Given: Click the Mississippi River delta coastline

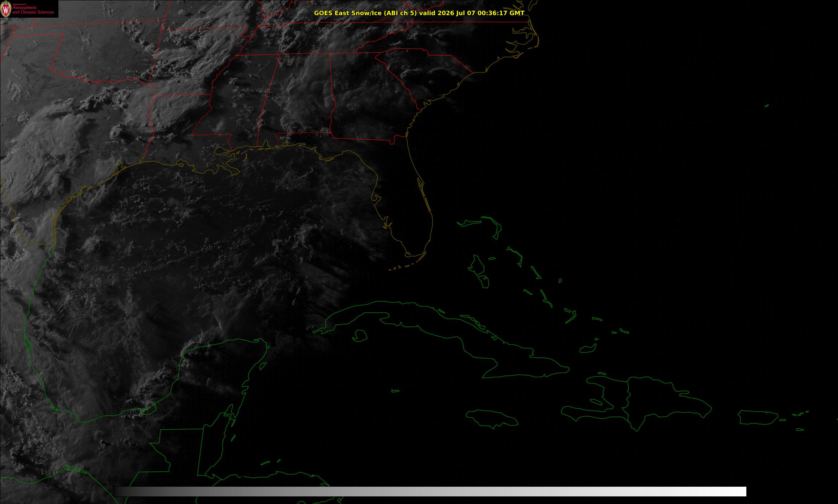Looking at the screenshot, I should point(231,166).
